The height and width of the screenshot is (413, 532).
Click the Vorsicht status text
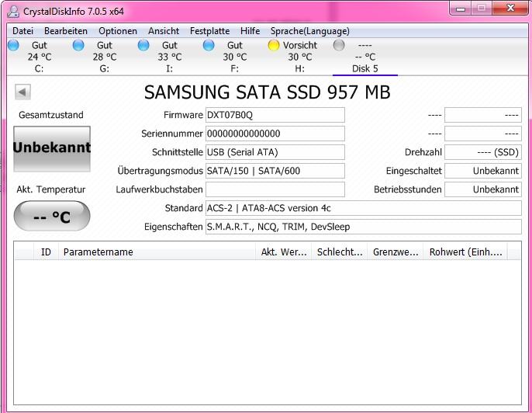click(300, 45)
